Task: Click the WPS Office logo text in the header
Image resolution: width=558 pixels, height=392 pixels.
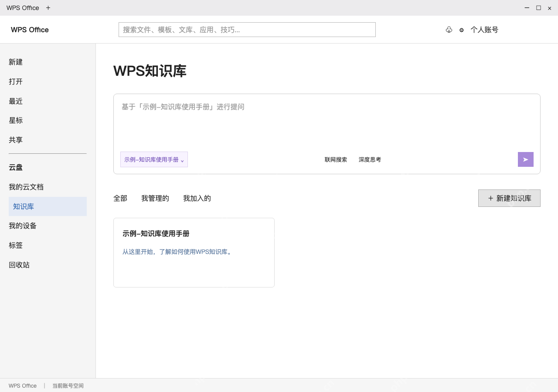Action: click(30, 30)
